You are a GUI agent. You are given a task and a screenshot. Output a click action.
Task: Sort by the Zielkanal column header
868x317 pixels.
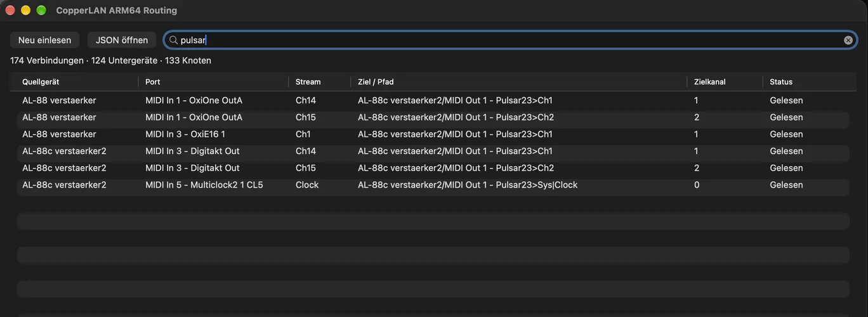click(x=710, y=82)
